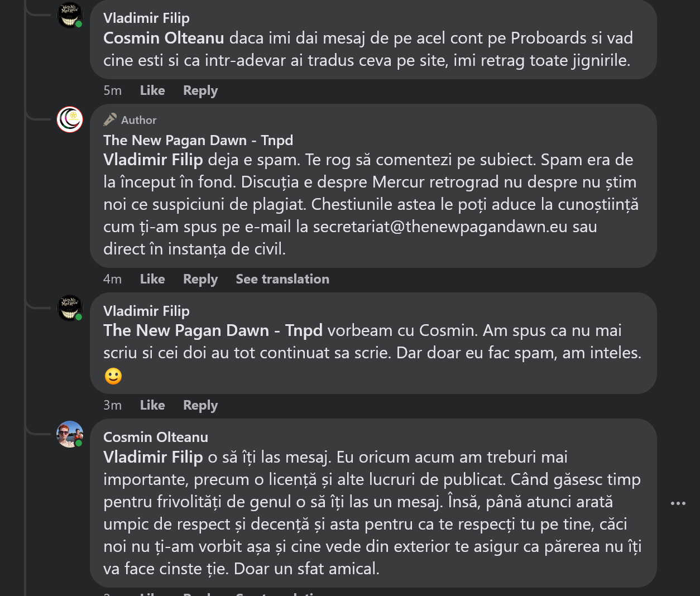
Task: Click the smiley emoji in Vladimir's comment
Action: point(113,376)
